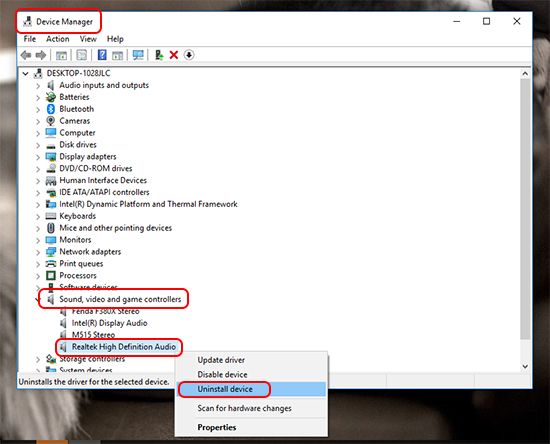The height and width of the screenshot is (444, 550).
Task: Click the Bluetooth category icon
Action: [51, 109]
